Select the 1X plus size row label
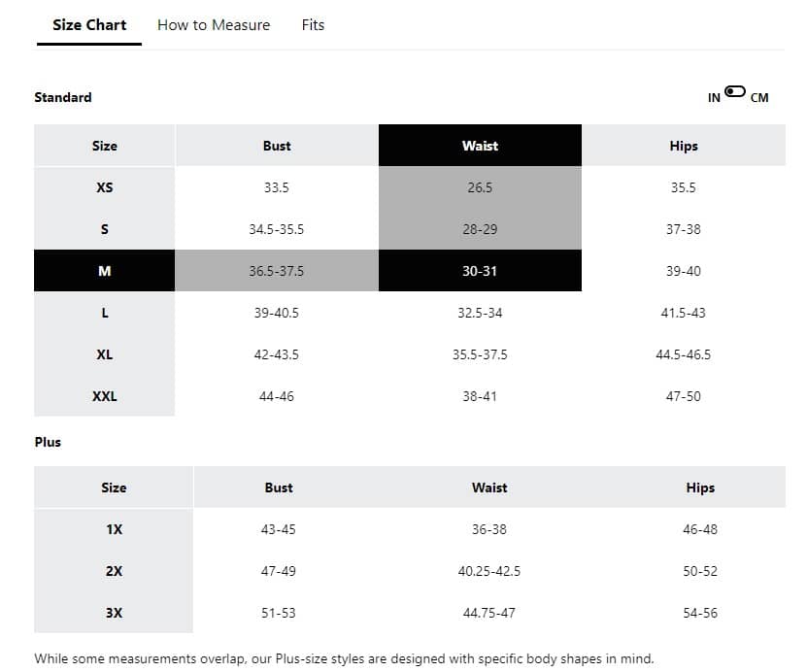The height and width of the screenshot is (672, 807). pyautogui.click(x=114, y=529)
